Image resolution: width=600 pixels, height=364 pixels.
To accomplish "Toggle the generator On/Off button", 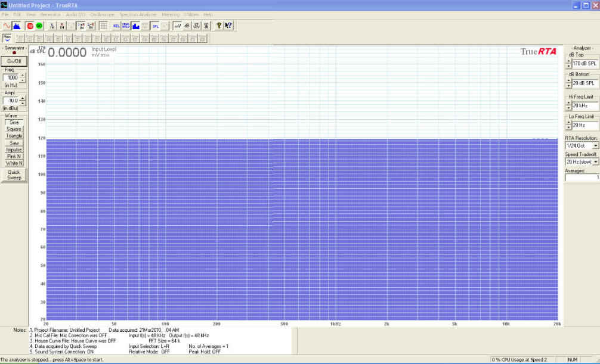I will [14, 61].
